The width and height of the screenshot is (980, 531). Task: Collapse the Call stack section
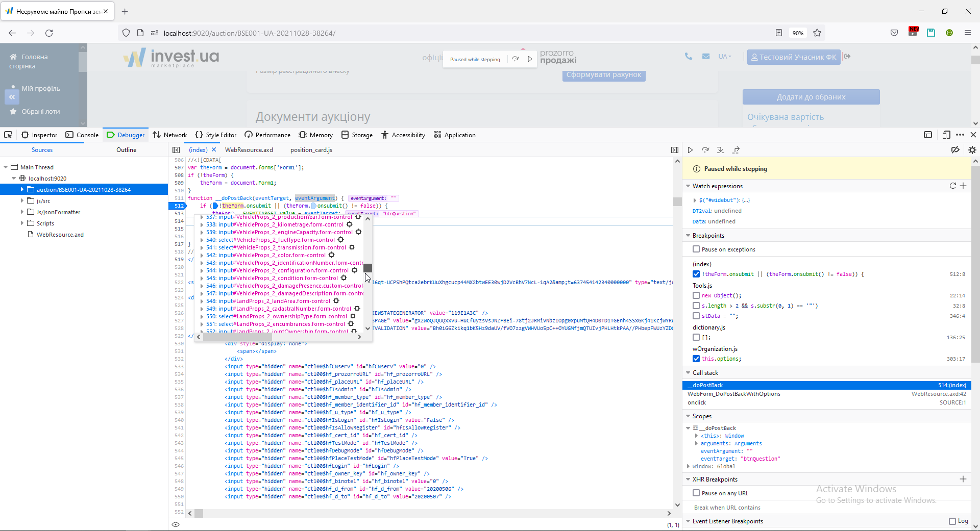[688, 373]
